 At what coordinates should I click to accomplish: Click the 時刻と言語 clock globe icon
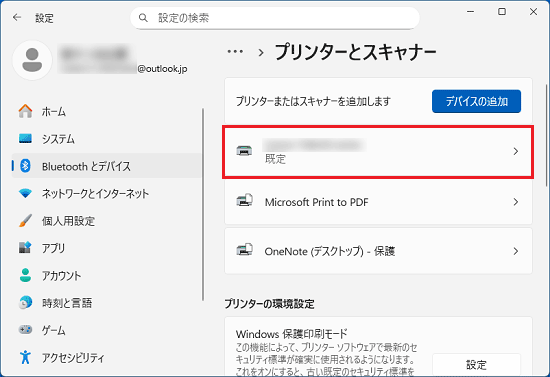tap(25, 302)
